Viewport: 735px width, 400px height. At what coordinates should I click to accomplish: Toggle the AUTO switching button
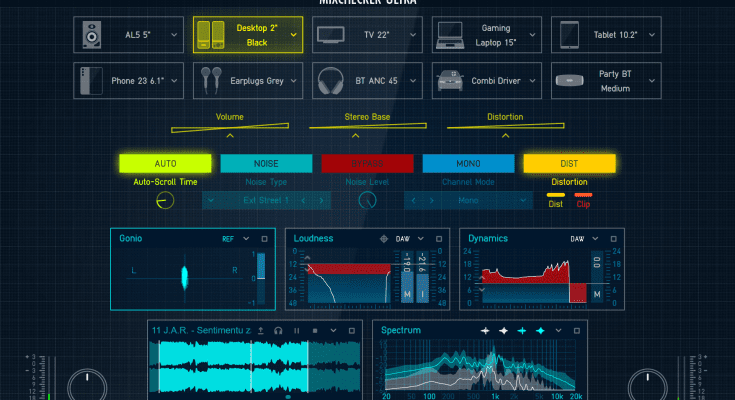(165, 163)
